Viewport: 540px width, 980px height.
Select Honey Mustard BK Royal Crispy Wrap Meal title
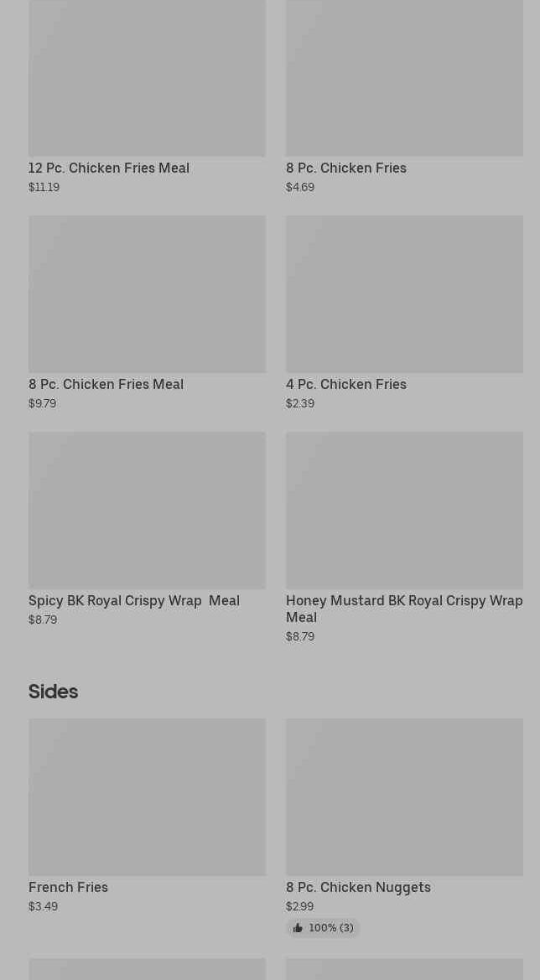click(x=404, y=608)
